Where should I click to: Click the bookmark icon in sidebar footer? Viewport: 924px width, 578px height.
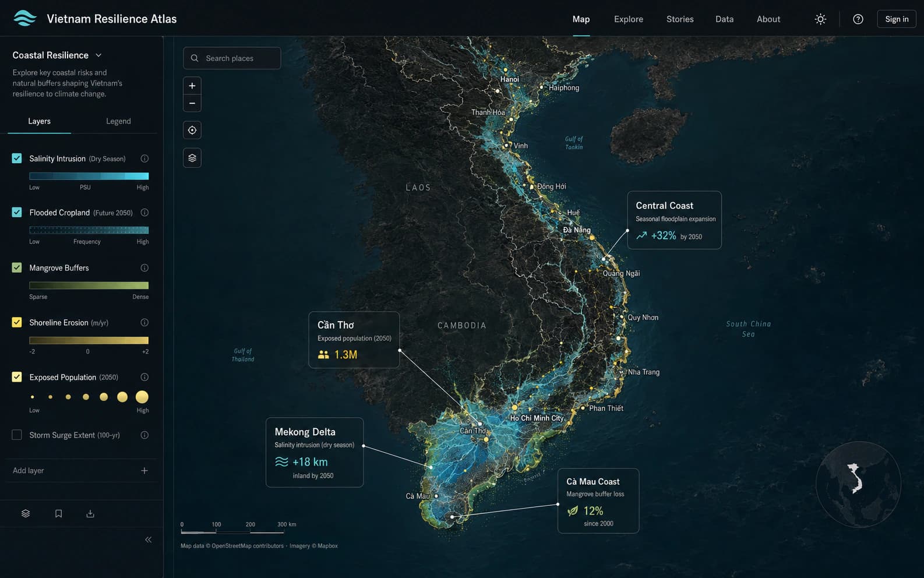[x=58, y=513]
